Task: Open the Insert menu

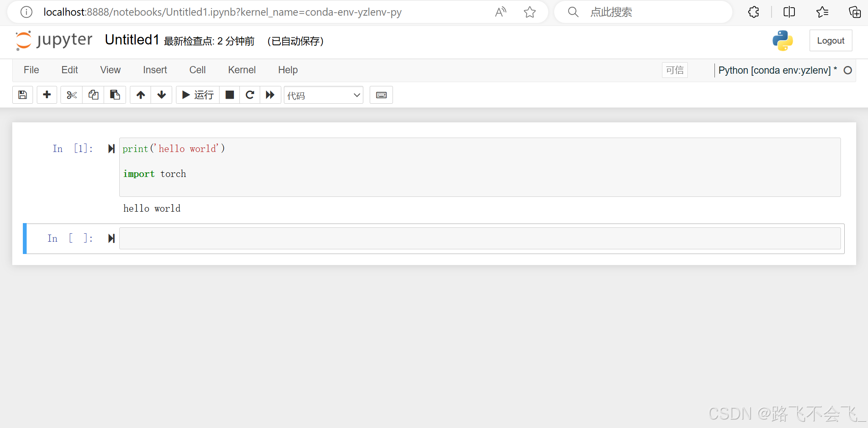Action: pyautogui.click(x=155, y=70)
